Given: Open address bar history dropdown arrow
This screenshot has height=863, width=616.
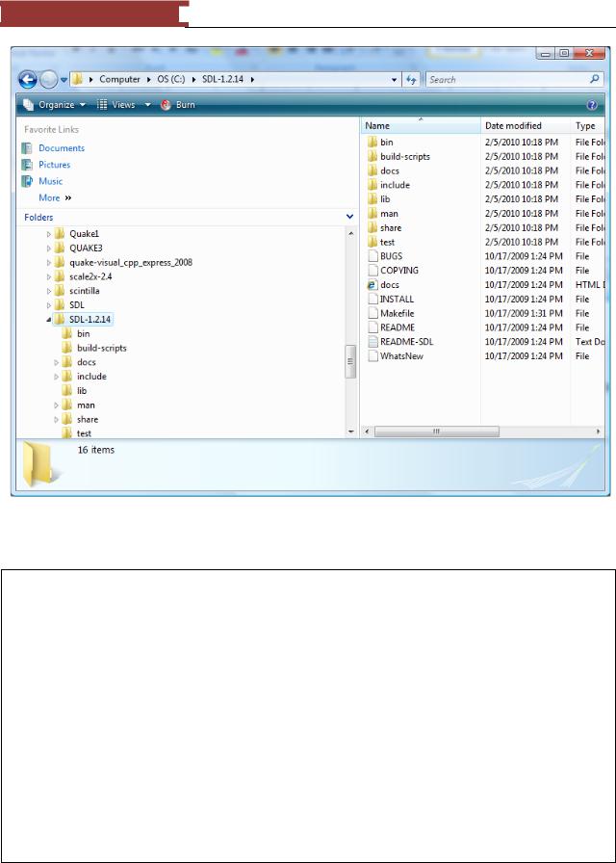Looking at the screenshot, I should click(x=395, y=80).
